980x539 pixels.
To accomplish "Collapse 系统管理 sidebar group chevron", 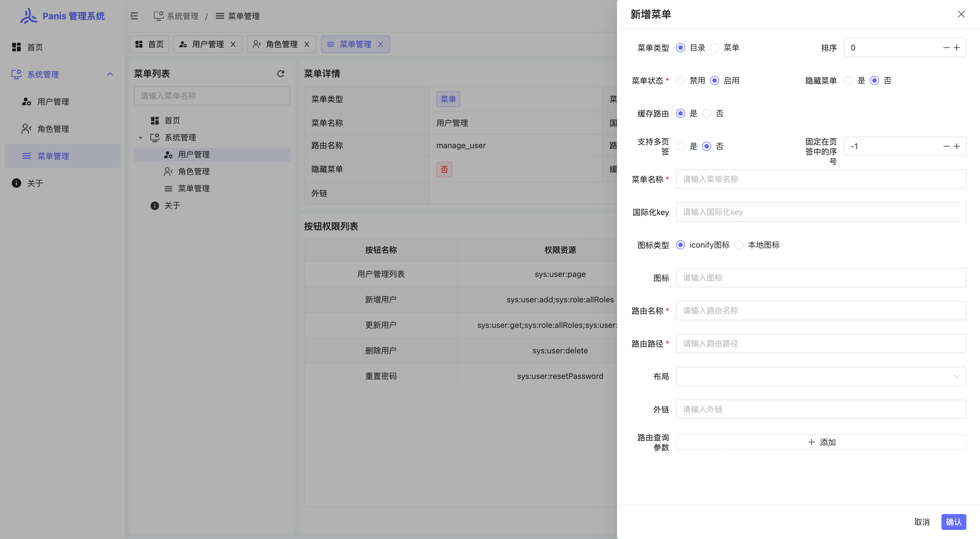I will (110, 74).
